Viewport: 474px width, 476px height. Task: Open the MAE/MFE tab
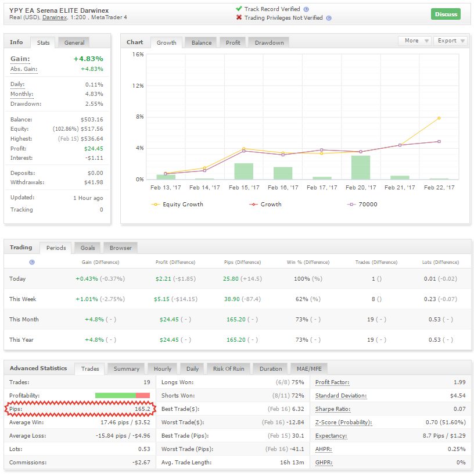[x=309, y=369]
